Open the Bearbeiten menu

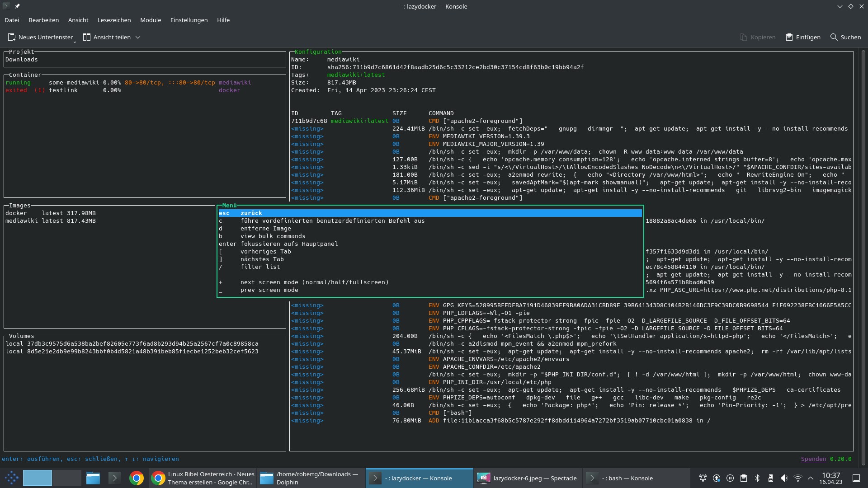click(43, 20)
